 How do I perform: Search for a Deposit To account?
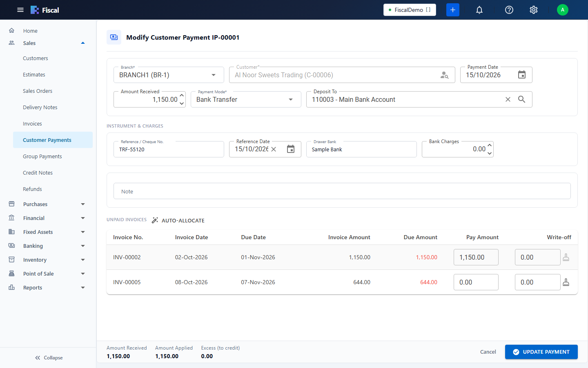pos(521,99)
